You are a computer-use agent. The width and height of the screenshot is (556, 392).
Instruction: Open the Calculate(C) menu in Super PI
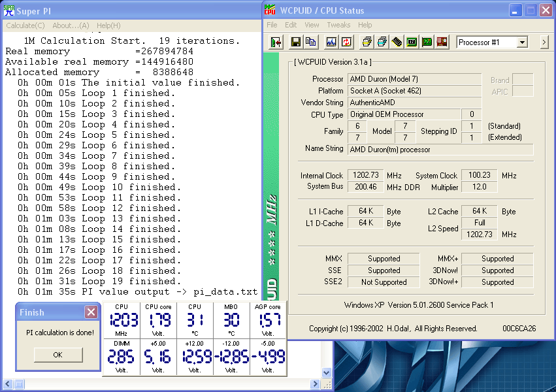click(25, 25)
